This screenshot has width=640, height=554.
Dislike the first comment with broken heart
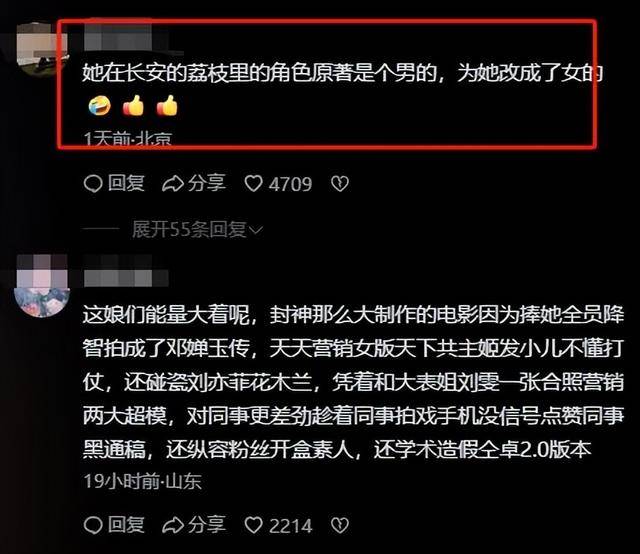(x=340, y=184)
